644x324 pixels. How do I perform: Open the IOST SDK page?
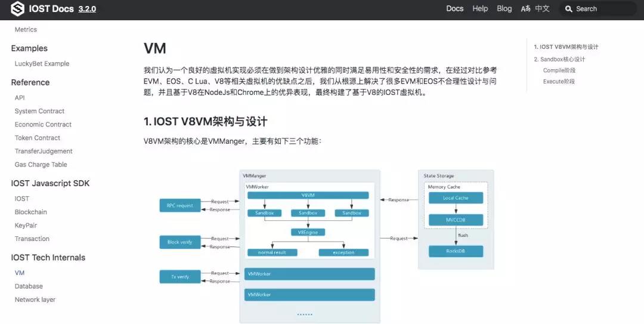click(22, 199)
